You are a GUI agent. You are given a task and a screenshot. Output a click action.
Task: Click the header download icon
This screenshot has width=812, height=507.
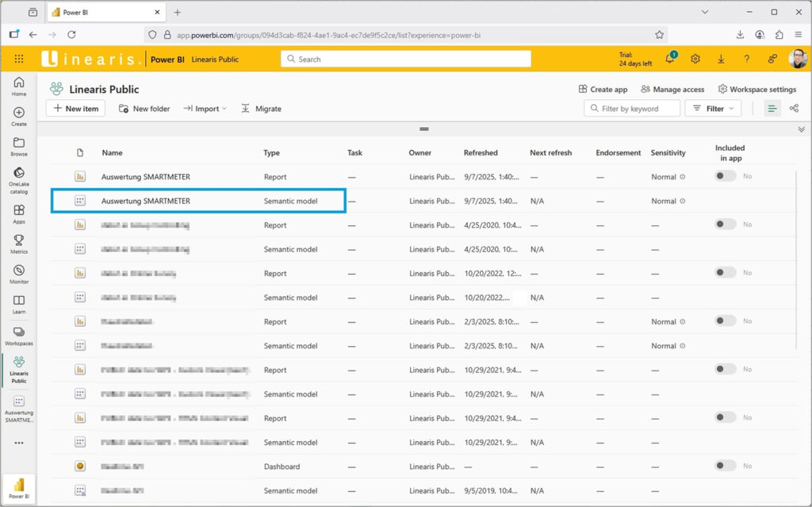point(721,59)
